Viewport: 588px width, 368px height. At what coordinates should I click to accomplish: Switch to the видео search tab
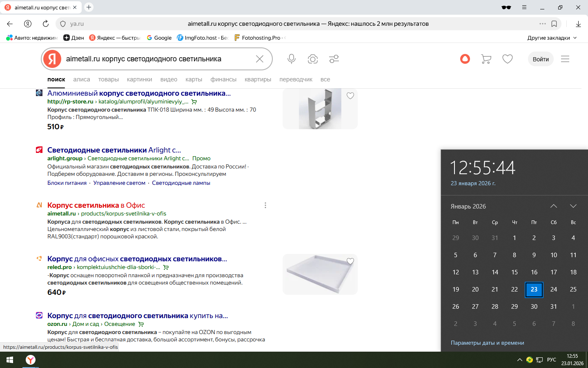click(x=169, y=79)
